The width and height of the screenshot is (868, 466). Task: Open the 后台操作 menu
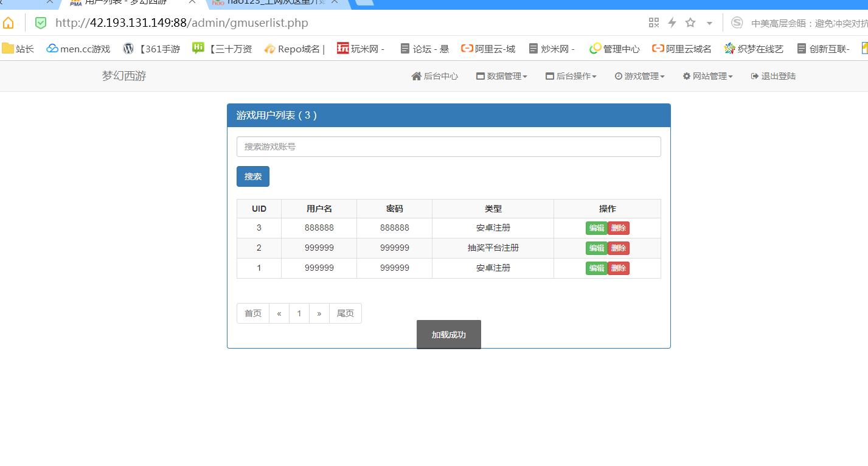pos(571,76)
